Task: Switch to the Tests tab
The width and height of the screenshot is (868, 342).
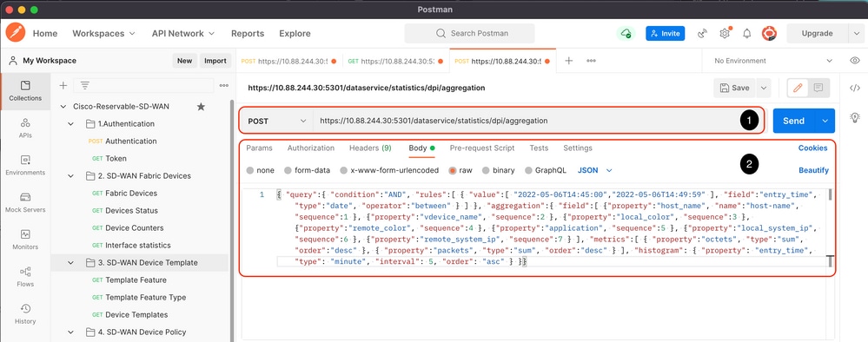Action: tap(539, 148)
